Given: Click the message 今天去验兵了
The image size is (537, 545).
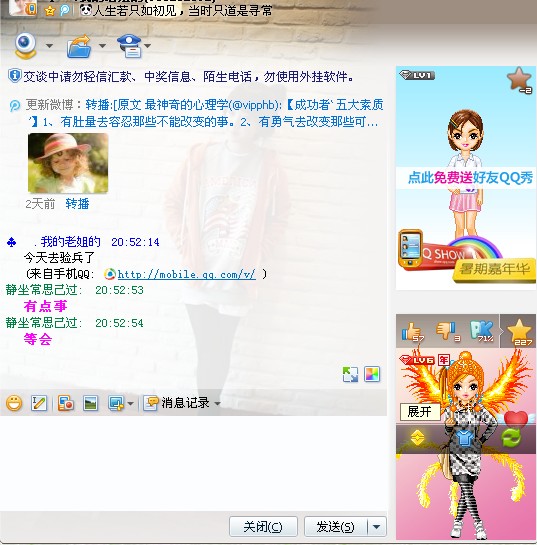Looking at the screenshot, I should (x=59, y=258).
